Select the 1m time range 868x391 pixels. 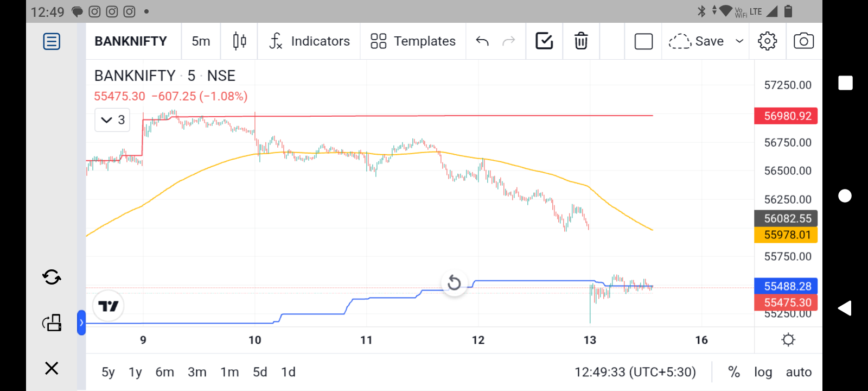pyautogui.click(x=229, y=372)
